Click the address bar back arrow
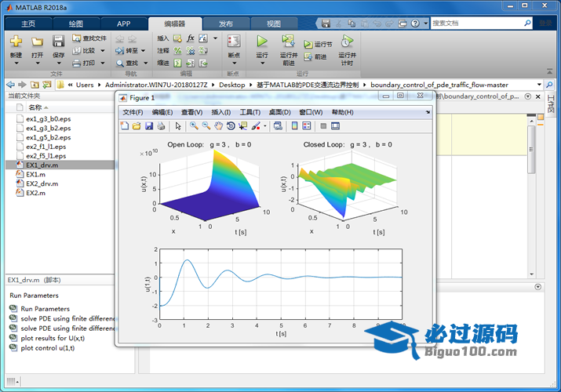 [11, 85]
